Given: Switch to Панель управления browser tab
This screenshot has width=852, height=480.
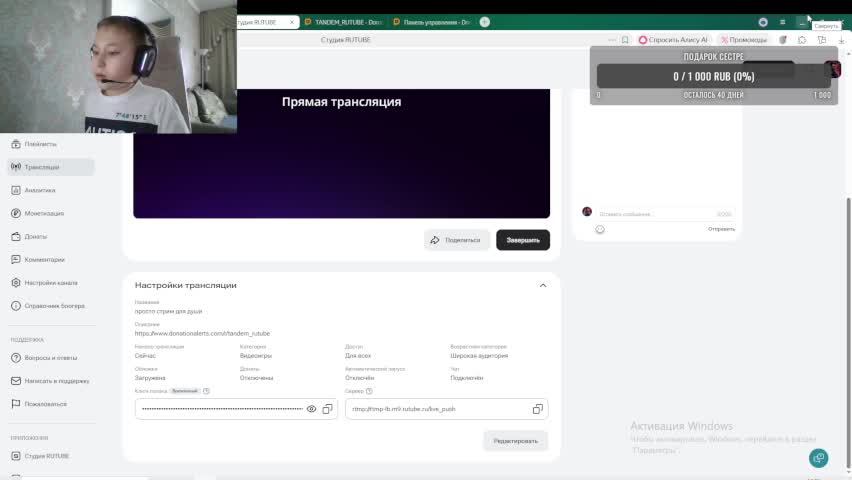Looking at the screenshot, I should [x=432, y=22].
